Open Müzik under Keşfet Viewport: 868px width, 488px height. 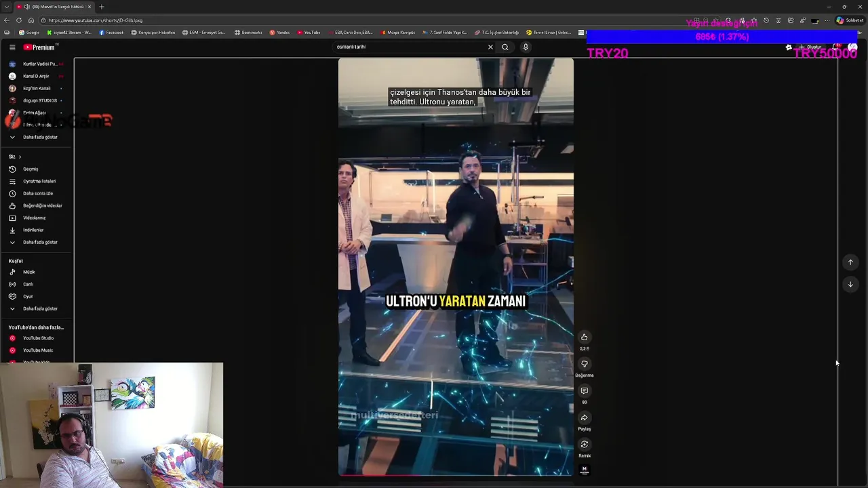click(x=37, y=272)
